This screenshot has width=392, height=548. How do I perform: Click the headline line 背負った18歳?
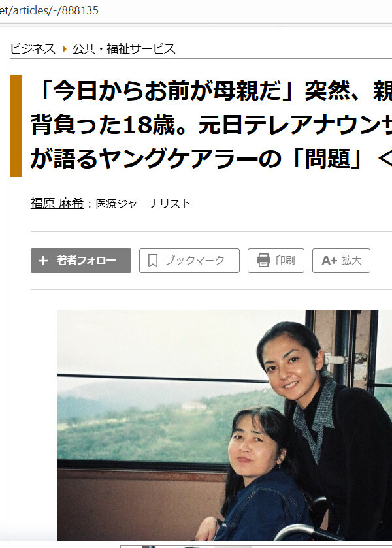211,125
